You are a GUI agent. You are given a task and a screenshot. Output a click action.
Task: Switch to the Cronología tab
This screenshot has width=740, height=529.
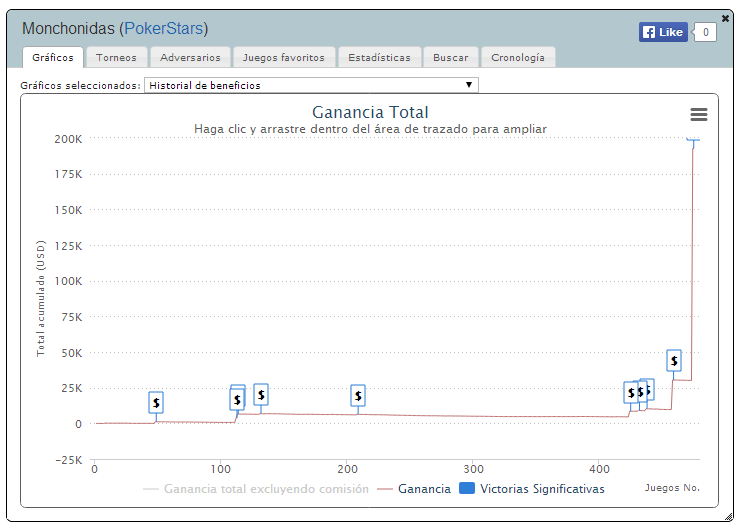[x=518, y=58]
